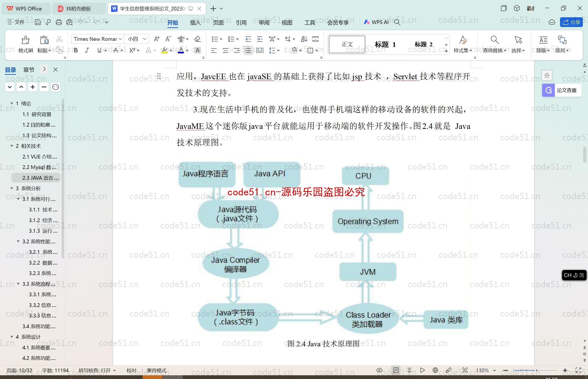Click the 分享 share button

click(x=571, y=22)
